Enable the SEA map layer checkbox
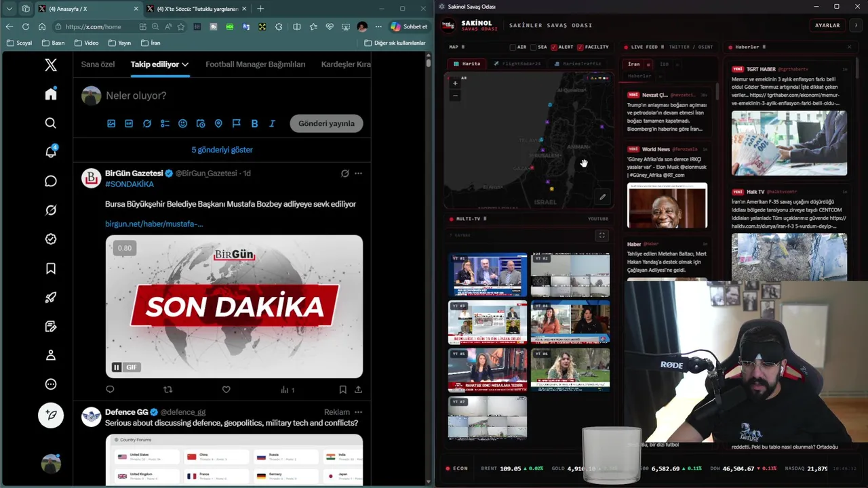The image size is (868, 488). point(533,47)
